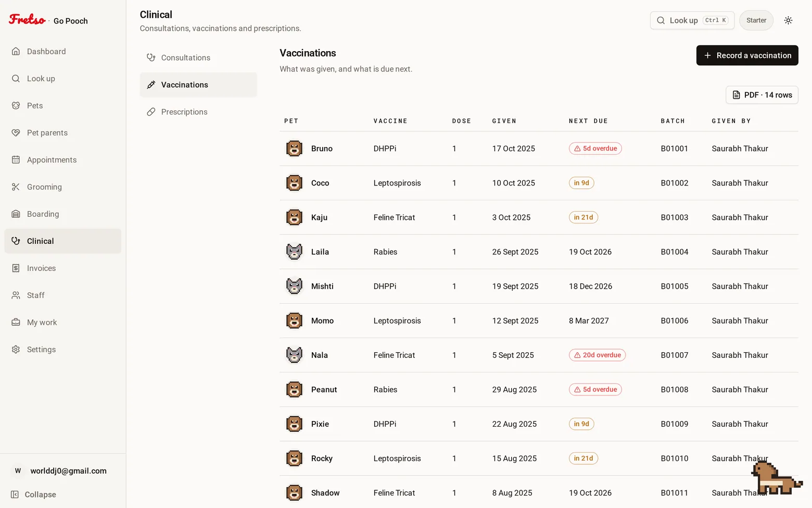This screenshot has height=508, width=812.
Task: Click the Pet parents heart icon
Action: (x=16, y=132)
